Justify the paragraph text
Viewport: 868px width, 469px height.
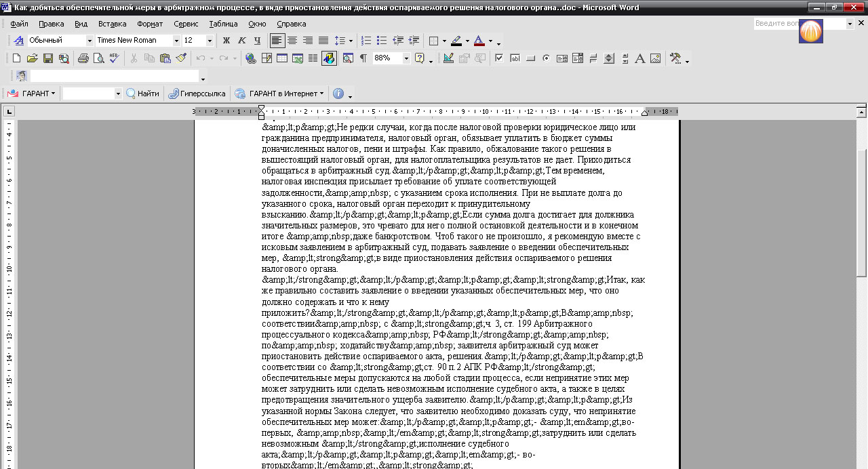[x=323, y=41]
